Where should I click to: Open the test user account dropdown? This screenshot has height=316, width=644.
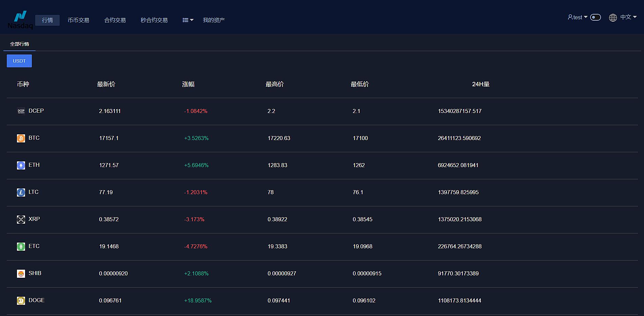pyautogui.click(x=577, y=17)
